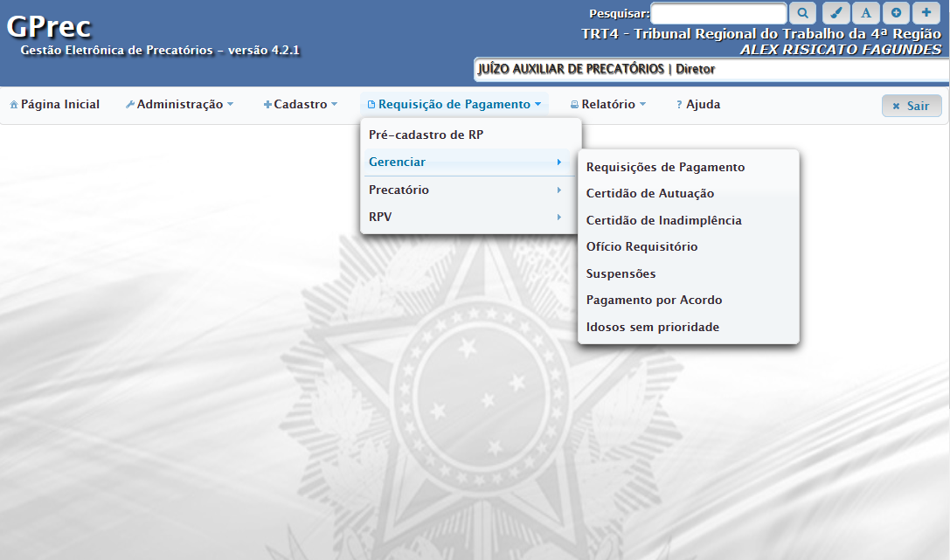
Task: Click the Pesquisar search input field
Action: click(718, 13)
